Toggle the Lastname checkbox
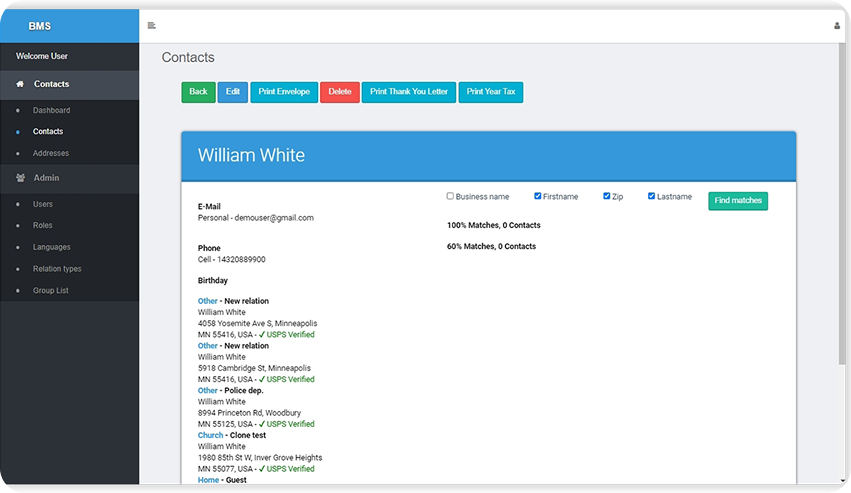This screenshot has height=493, width=851. point(652,196)
